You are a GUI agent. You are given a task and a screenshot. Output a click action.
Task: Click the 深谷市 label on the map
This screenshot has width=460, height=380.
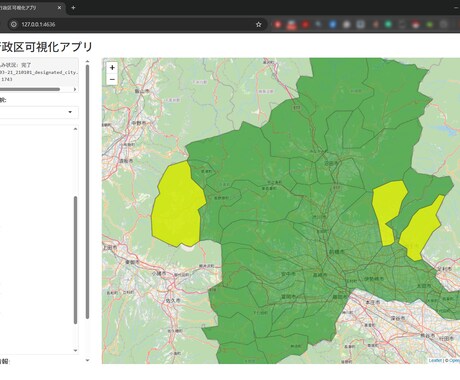[x=398, y=318]
